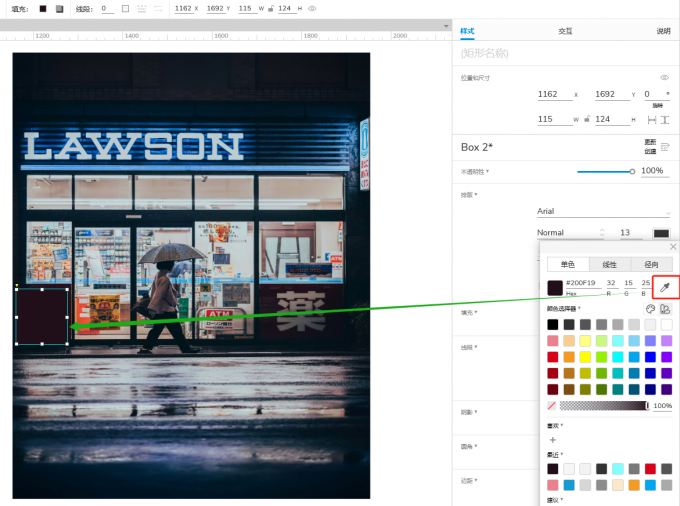This screenshot has width=680, height=506.
Task: Open the Arial font dropdown
Action: tap(604, 212)
